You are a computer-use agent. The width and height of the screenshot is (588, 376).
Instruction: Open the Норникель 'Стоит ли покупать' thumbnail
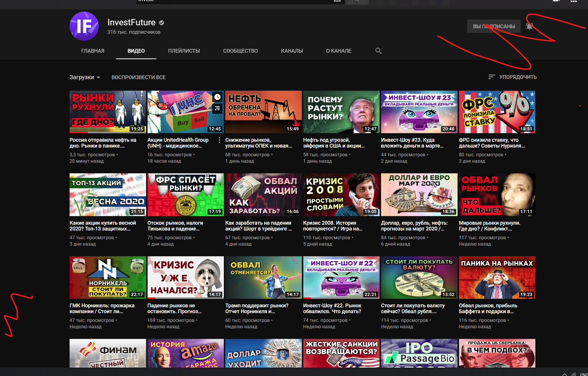108,278
